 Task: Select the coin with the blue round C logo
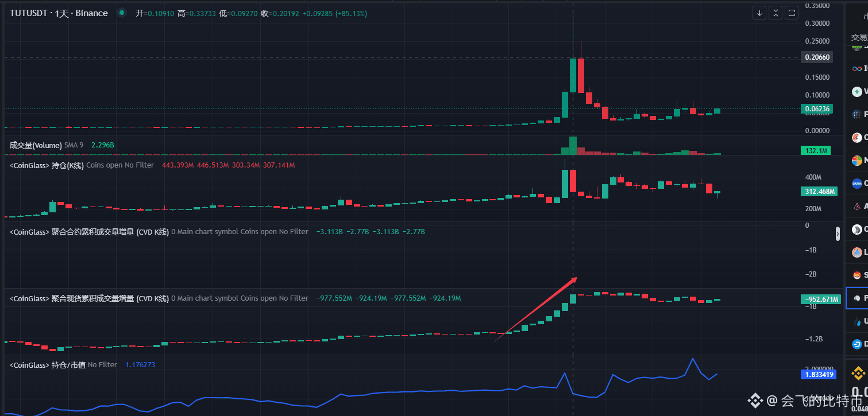click(858, 183)
